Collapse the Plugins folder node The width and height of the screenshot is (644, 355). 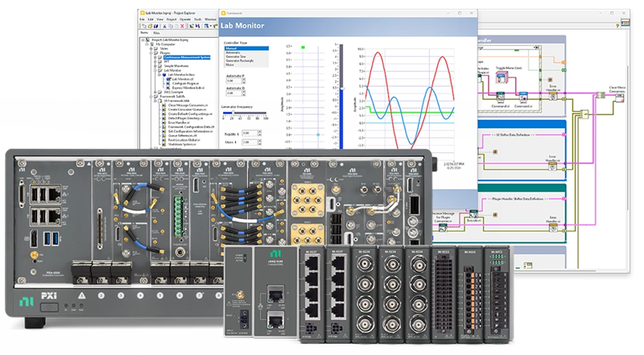tap(151, 52)
